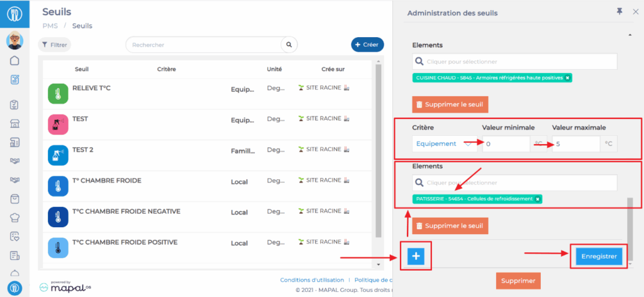This screenshot has height=297, width=644.
Task: Click the Créer button
Action: pyautogui.click(x=367, y=45)
